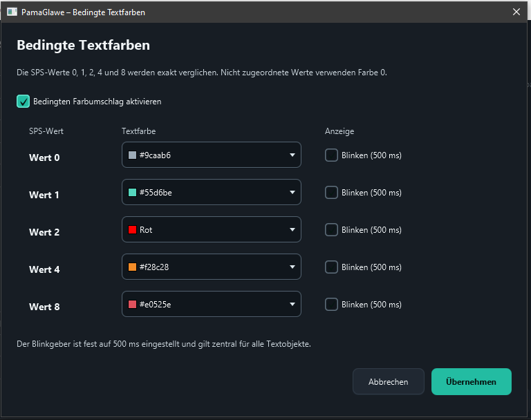Image resolution: width=531 pixels, height=420 pixels.
Task: Click the turquoise #55d6be swatch
Action: 133,192
